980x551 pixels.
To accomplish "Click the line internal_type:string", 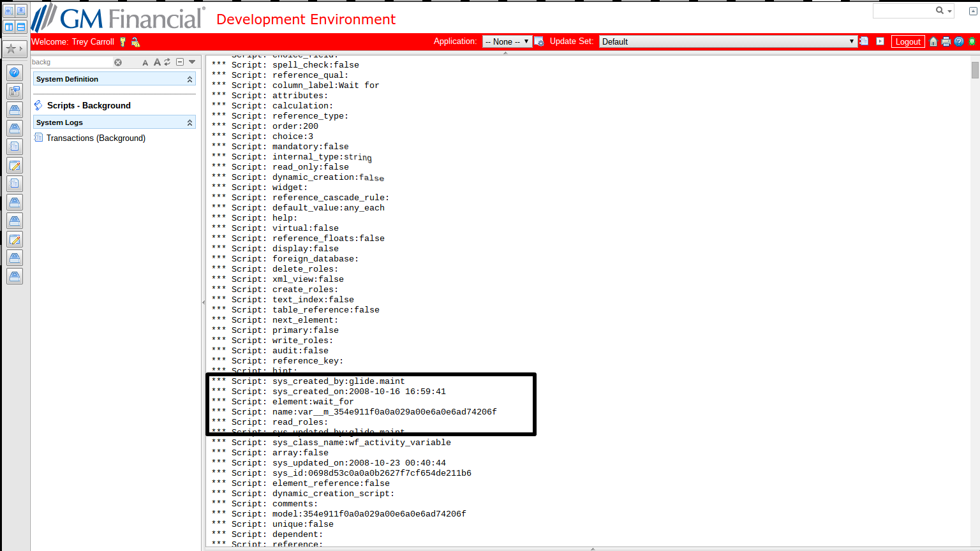I will point(292,157).
